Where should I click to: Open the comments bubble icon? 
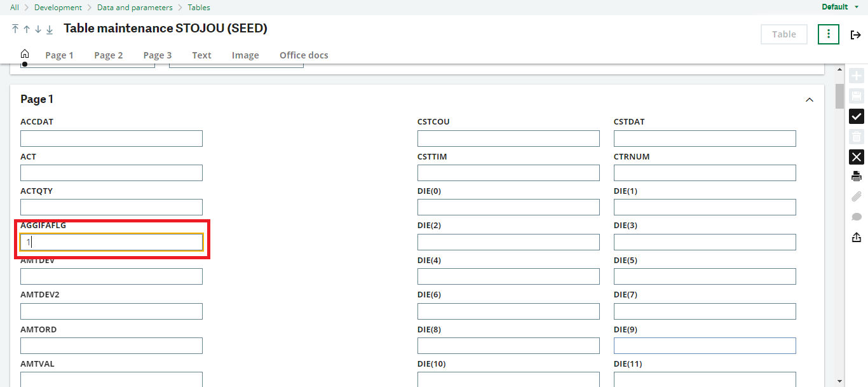tap(856, 217)
